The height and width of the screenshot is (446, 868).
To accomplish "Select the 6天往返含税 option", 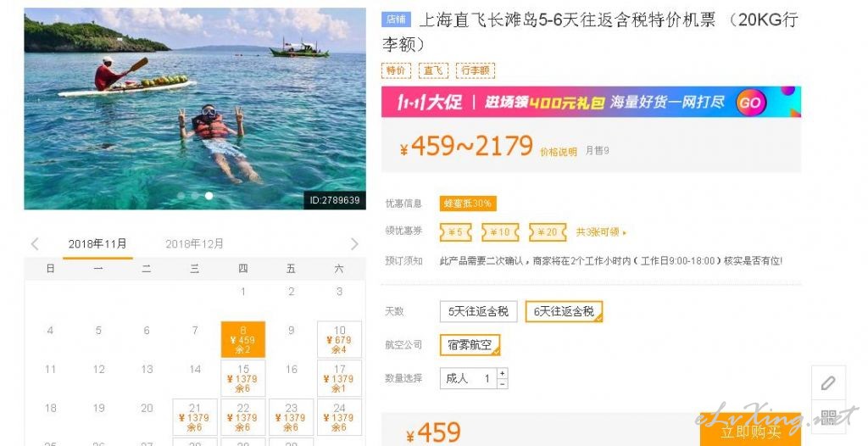I will pos(564,311).
